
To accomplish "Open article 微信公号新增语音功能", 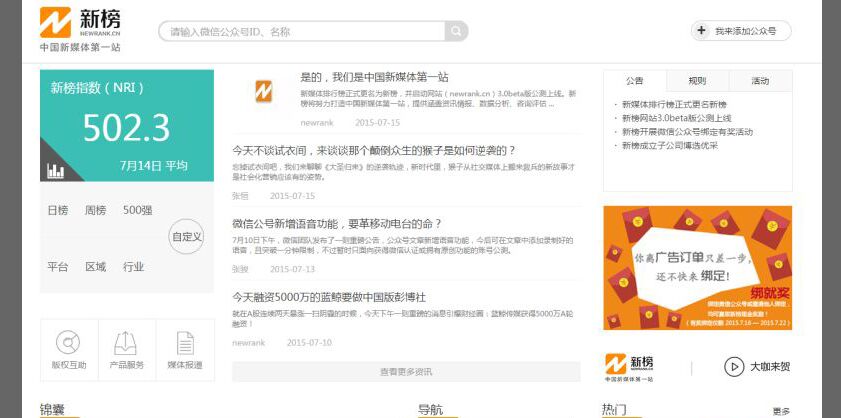I will point(337,224).
